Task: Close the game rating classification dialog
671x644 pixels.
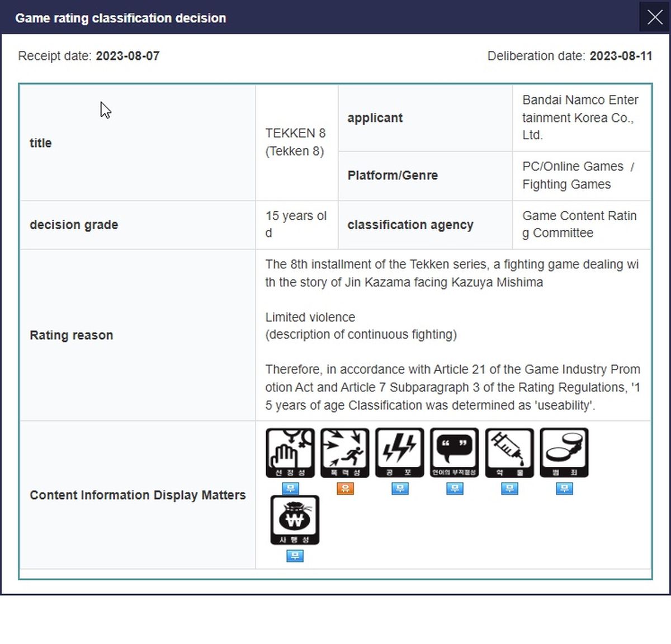Action: (655, 17)
